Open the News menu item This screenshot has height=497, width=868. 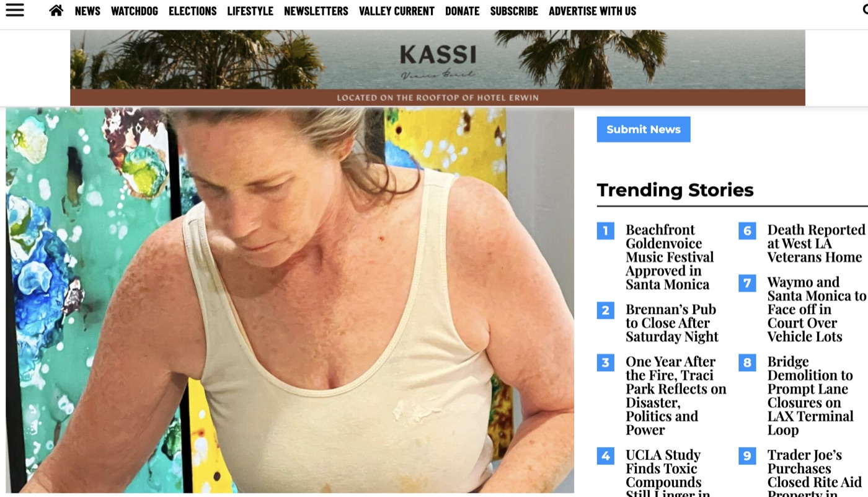[87, 11]
